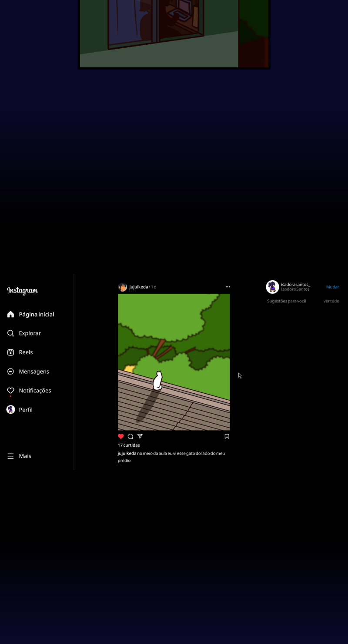Check Notificações via the heart icon
Image resolution: width=348 pixels, height=644 pixels.
[x=11, y=391]
